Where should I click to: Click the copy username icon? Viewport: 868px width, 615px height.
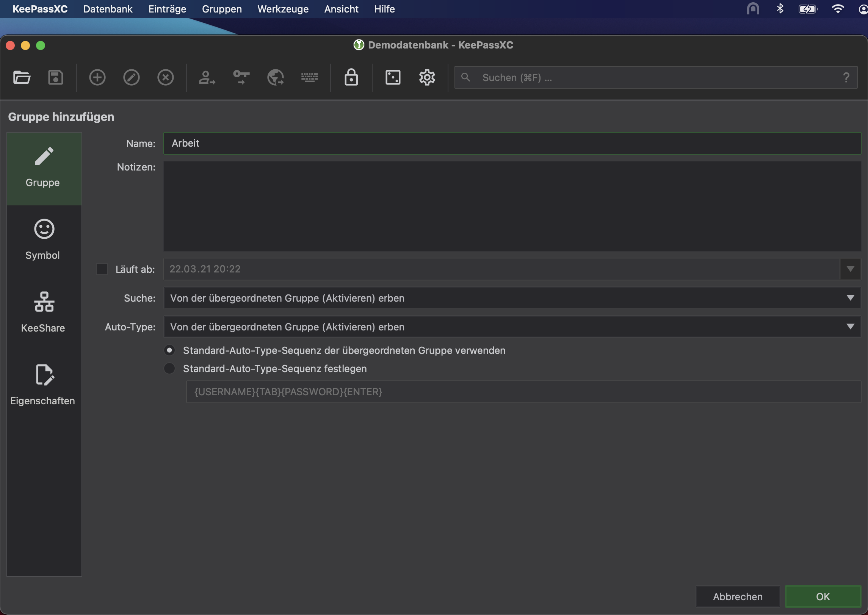point(207,77)
